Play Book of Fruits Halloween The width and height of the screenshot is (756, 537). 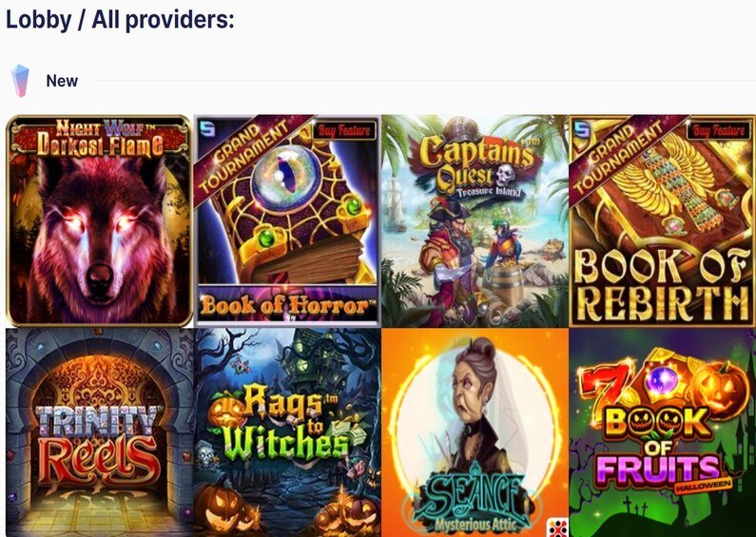click(663, 432)
